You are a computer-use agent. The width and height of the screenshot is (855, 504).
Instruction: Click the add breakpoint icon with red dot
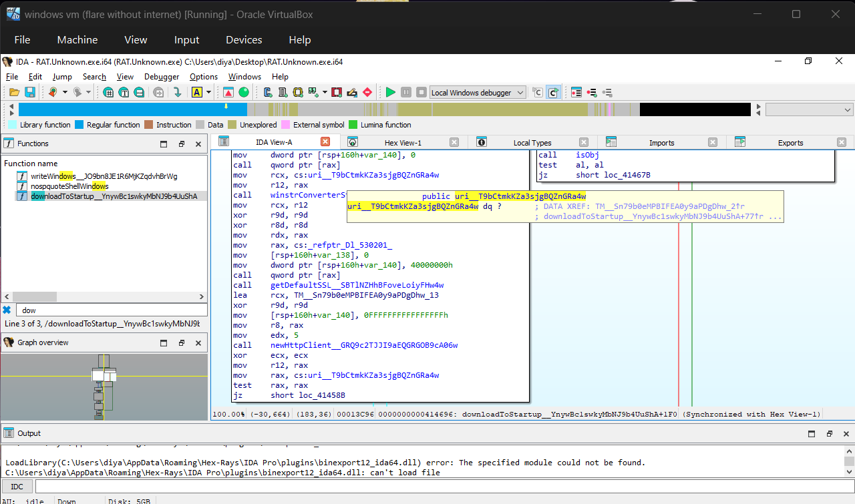pyautogui.click(x=592, y=92)
